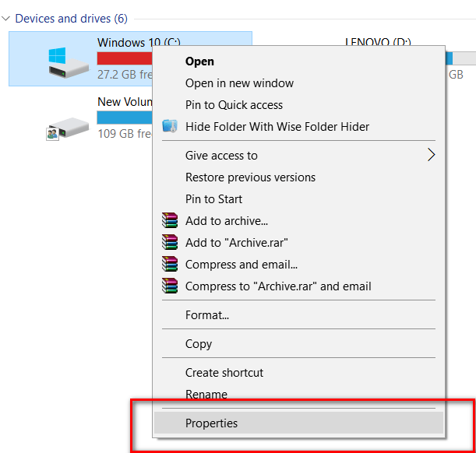Select Copy in the context menu
The image size is (476, 453).
click(298, 344)
